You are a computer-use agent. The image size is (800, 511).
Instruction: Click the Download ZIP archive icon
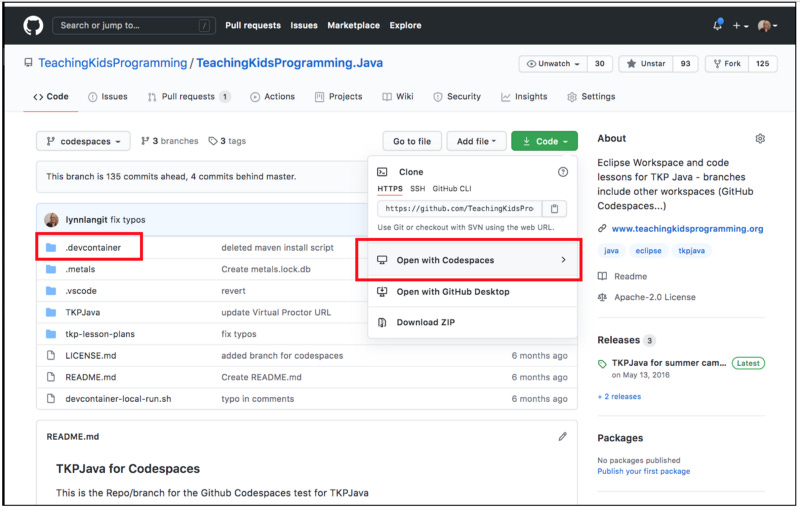tap(382, 322)
